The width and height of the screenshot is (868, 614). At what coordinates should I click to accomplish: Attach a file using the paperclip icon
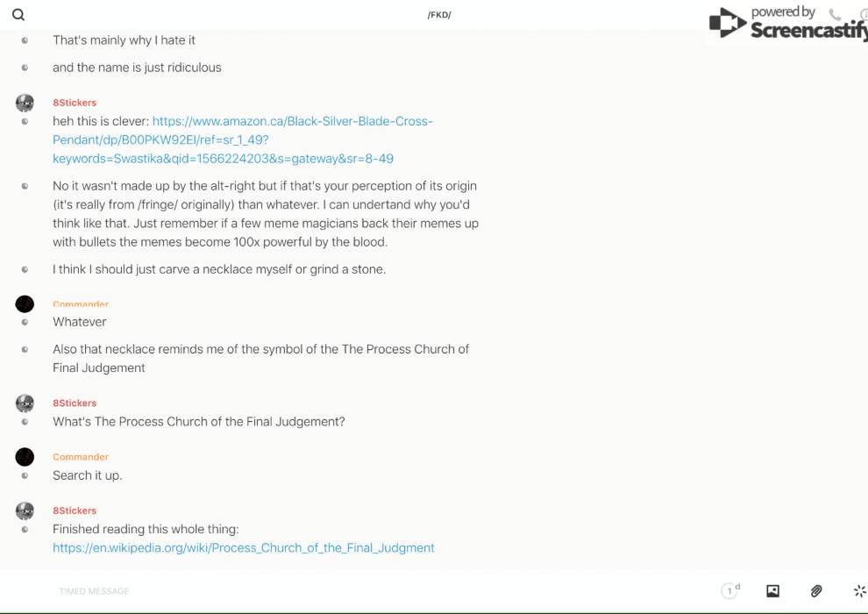coord(816,591)
